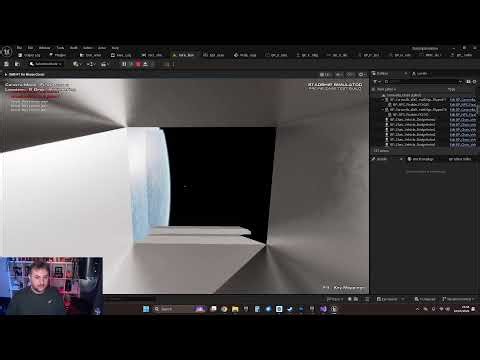Open the Outliner filter options icon
Image resolution: width=480 pixels, height=360 pixels.
pos(376,82)
